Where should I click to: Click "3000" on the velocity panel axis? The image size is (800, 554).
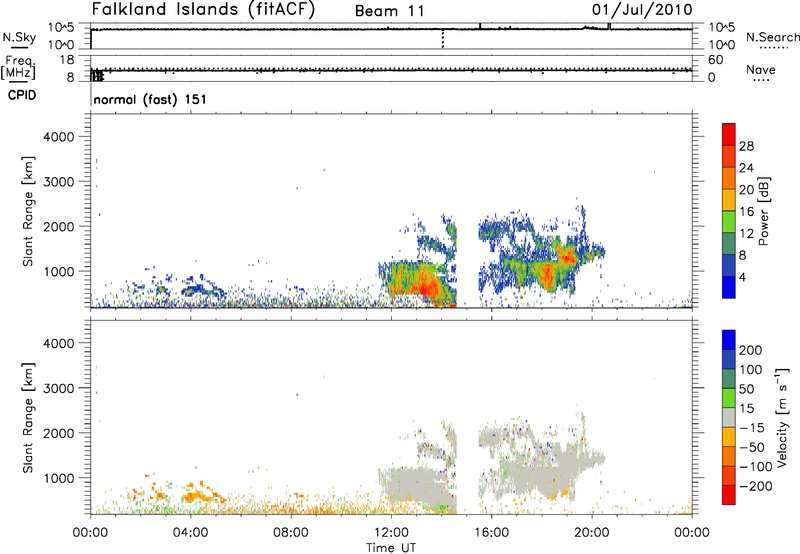pyautogui.click(x=59, y=388)
